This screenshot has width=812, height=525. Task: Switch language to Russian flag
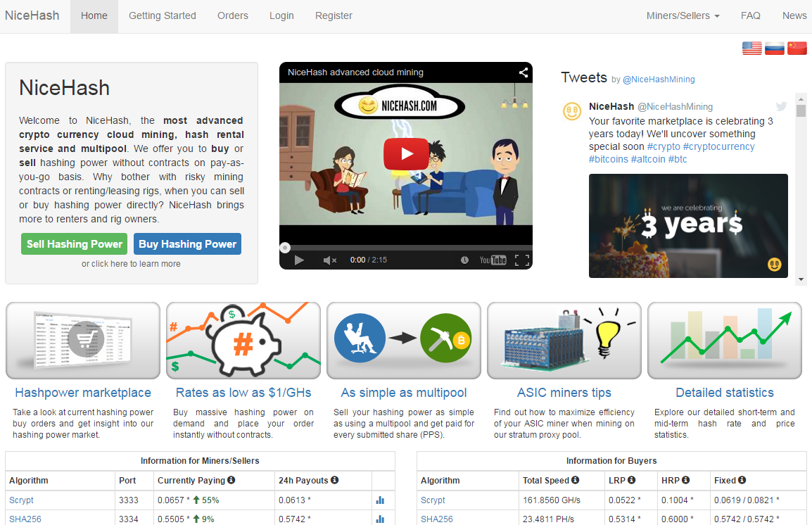click(x=775, y=48)
